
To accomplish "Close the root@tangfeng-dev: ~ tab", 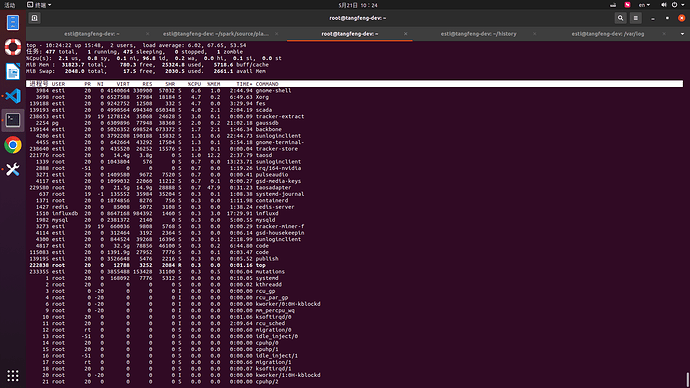I will click(x=405, y=34).
